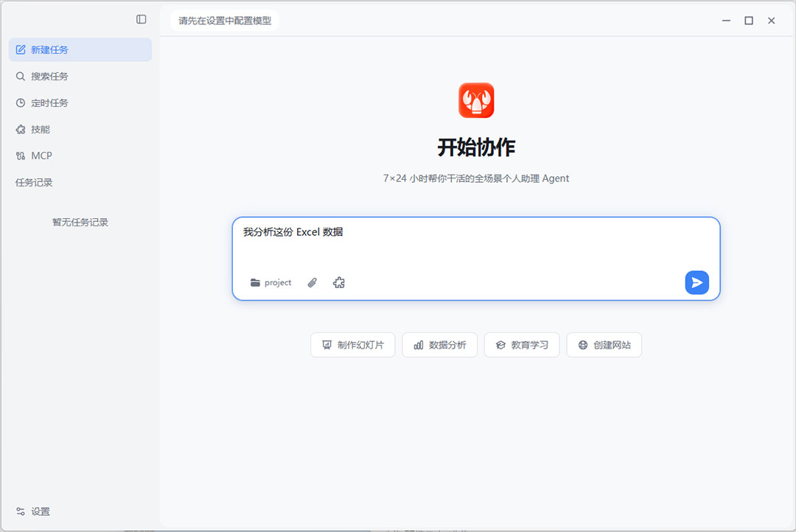Open 设置 settings at sidebar bottom

click(x=33, y=511)
